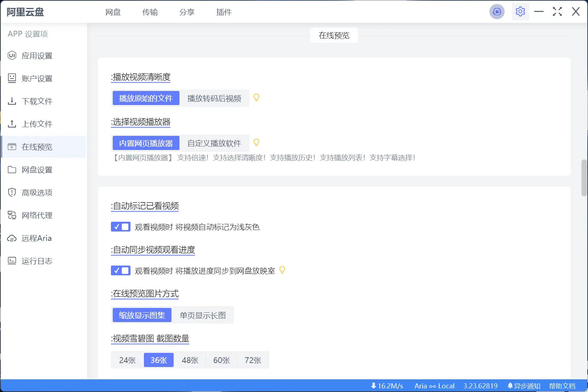Open the 分享 top tab

pyautogui.click(x=187, y=12)
